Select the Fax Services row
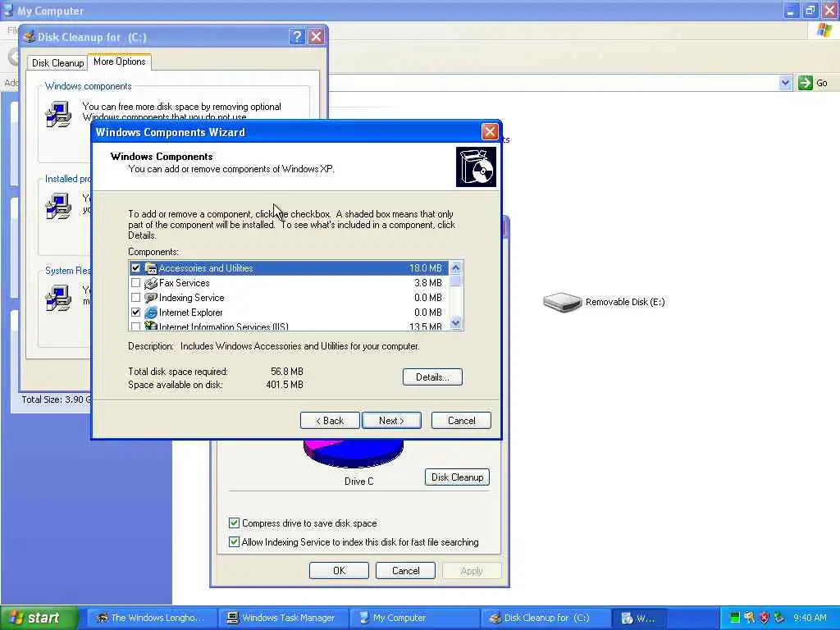The height and width of the screenshot is (630, 840). pyautogui.click(x=289, y=283)
